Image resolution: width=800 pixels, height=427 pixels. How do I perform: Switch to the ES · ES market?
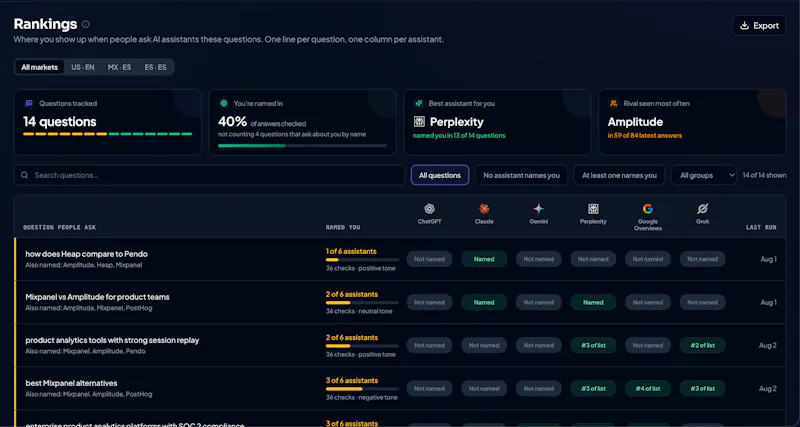[x=155, y=67]
